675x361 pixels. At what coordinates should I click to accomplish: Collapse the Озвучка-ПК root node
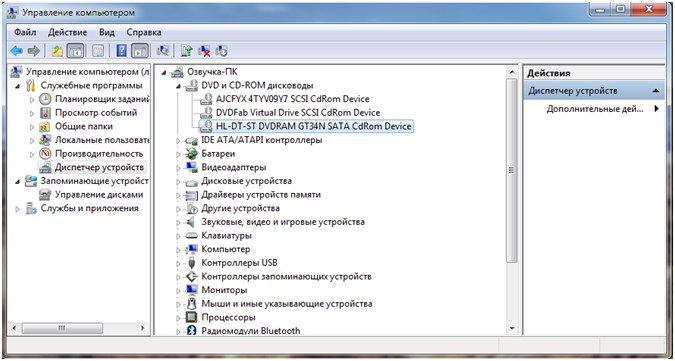(164, 72)
